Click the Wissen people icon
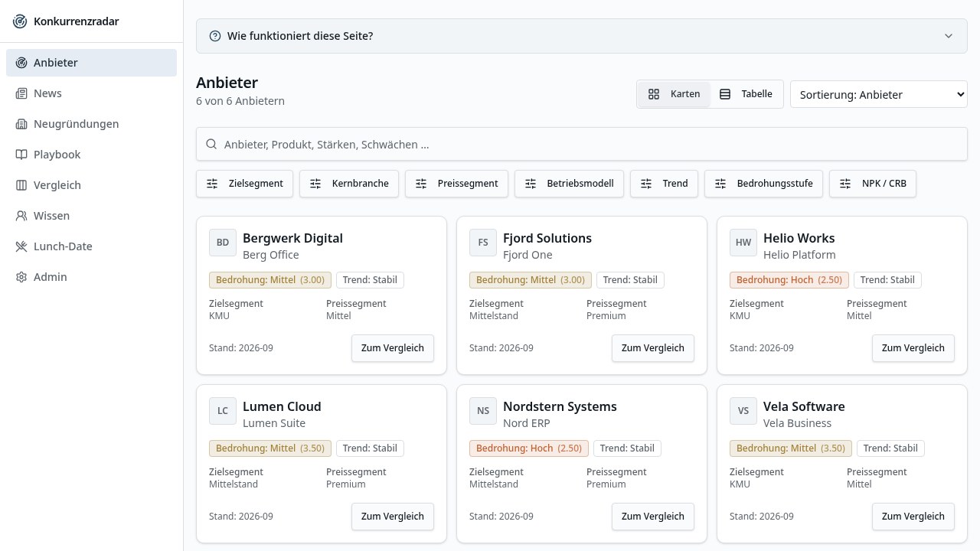This screenshot has height=551, width=980. click(x=21, y=216)
